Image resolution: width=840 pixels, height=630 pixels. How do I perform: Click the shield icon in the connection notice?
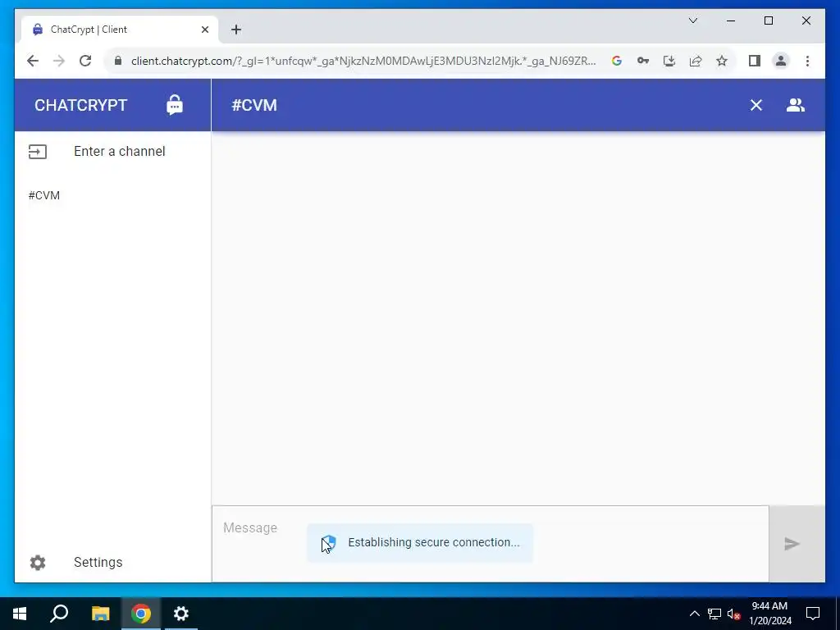pos(328,543)
